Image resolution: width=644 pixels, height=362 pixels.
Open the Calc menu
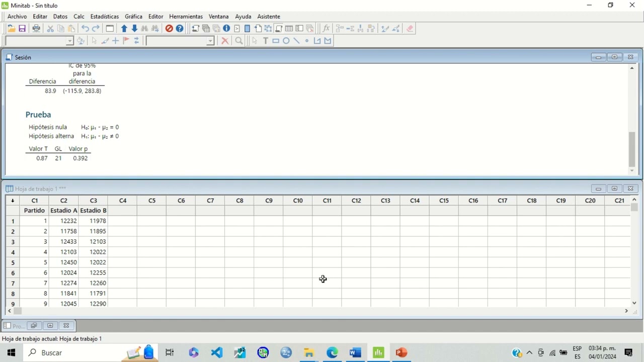point(79,17)
